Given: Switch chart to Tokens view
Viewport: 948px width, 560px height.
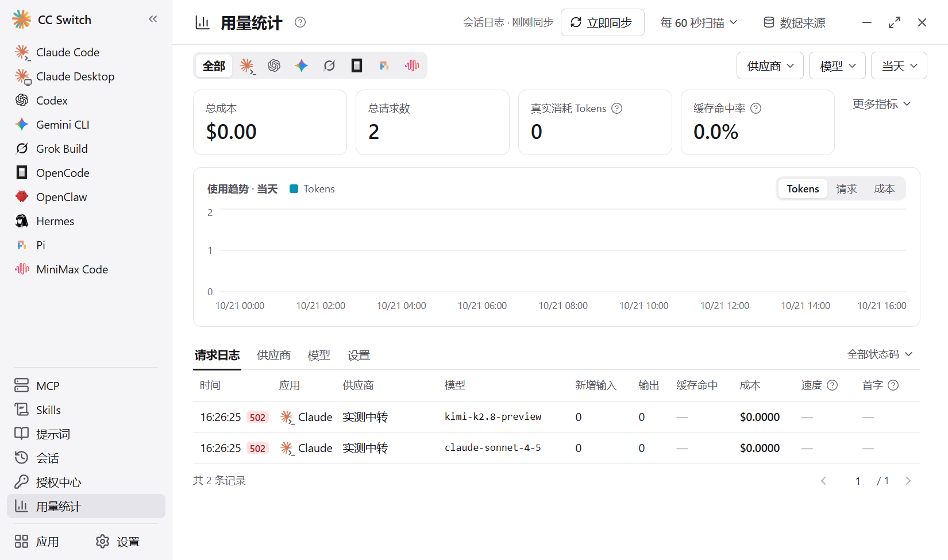Looking at the screenshot, I should [x=803, y=189].
